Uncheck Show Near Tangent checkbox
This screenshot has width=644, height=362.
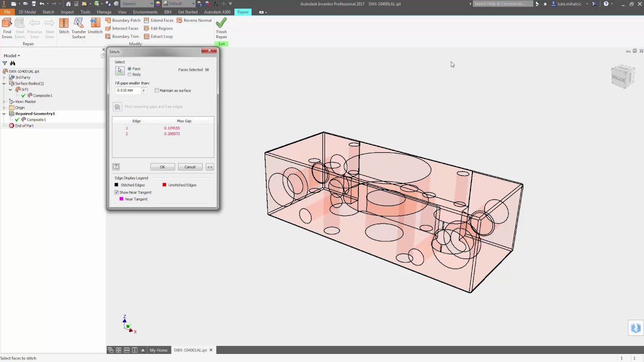click(x=117, y=192)
